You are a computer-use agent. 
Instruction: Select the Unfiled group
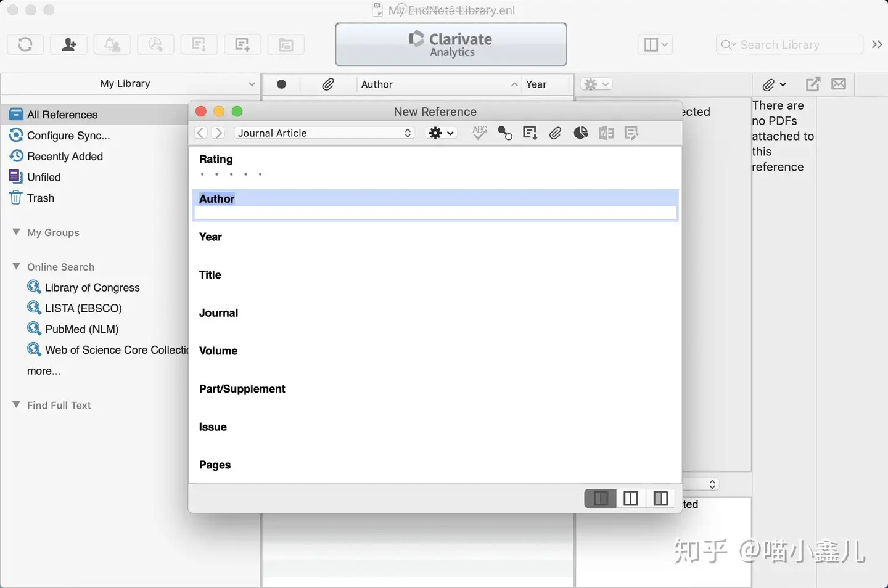44,178
